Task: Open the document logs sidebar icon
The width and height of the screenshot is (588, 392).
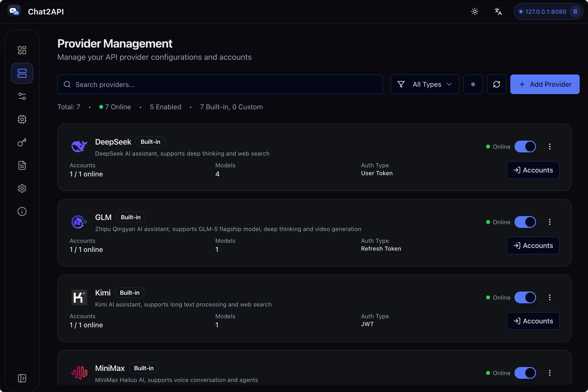Action: coord(22,165)
